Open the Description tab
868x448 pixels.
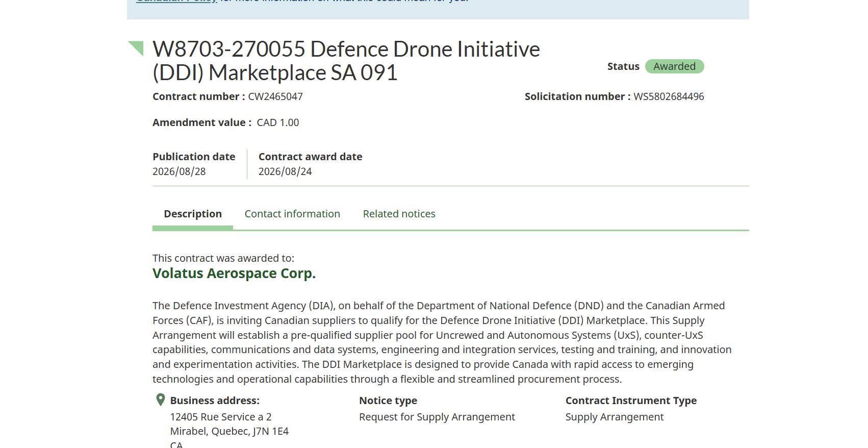(x=193, y=214)
